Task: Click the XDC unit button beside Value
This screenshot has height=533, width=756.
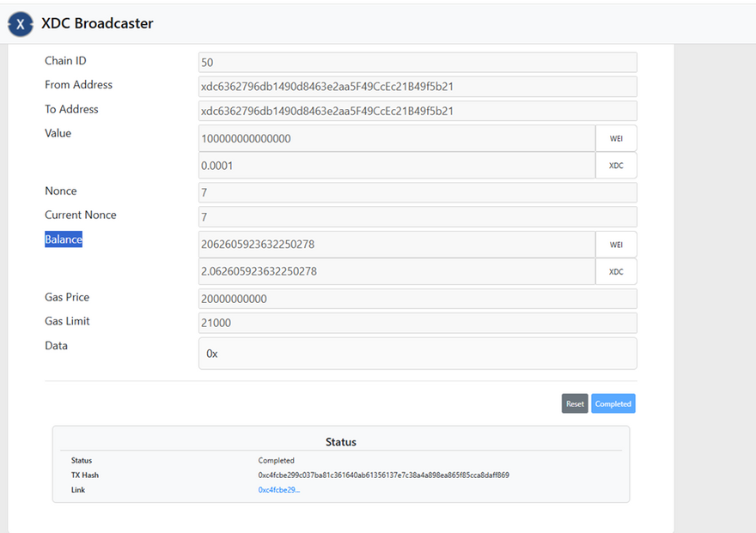Action: (x=616, y=166)
